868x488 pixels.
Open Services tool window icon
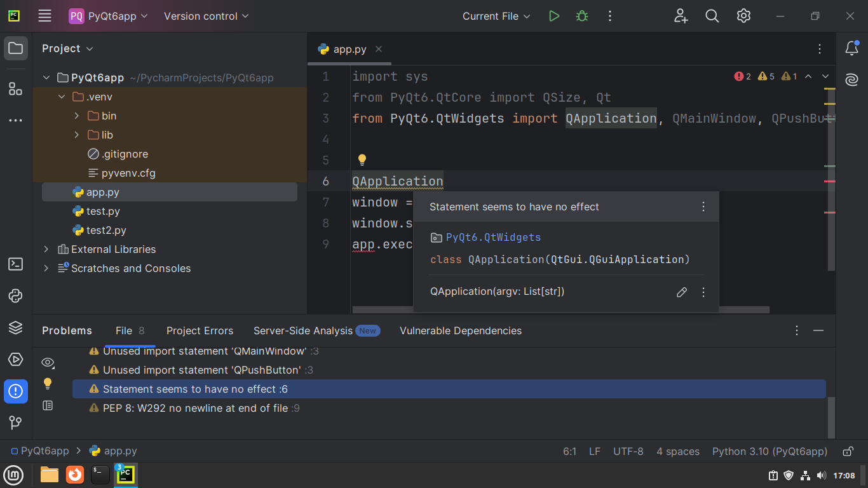[x=16, y=359]
